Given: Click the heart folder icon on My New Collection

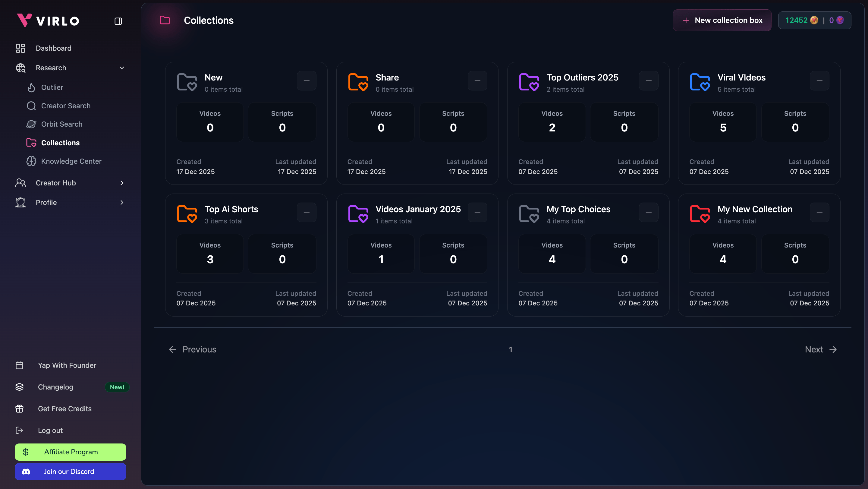Looking at the screenshot, I should 700,213.
